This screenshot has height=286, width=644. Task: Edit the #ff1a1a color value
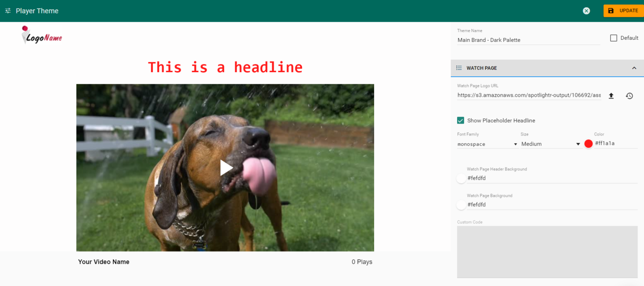coord(616,143)
